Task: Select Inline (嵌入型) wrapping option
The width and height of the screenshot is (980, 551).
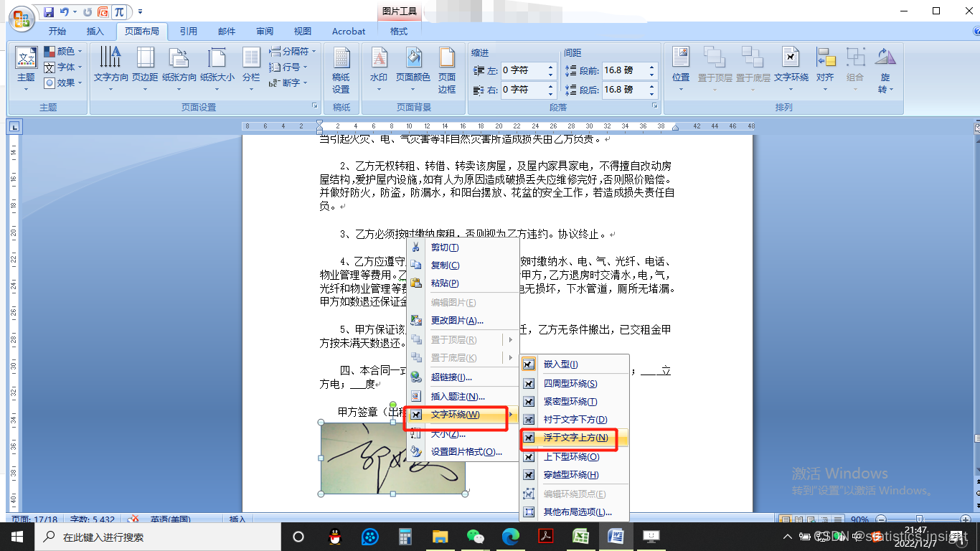Action: 574,364
